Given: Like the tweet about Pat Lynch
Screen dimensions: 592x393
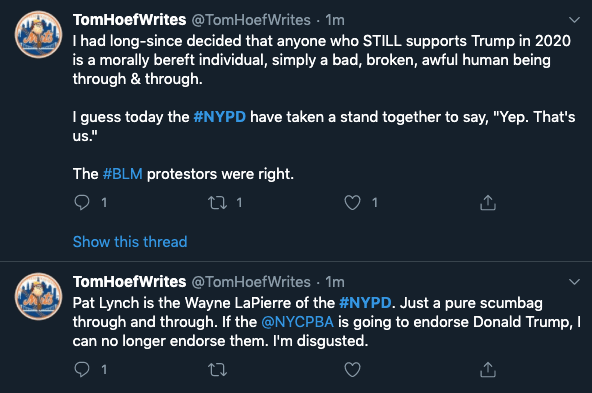Looking at the screenshot, I should point(352,369).
